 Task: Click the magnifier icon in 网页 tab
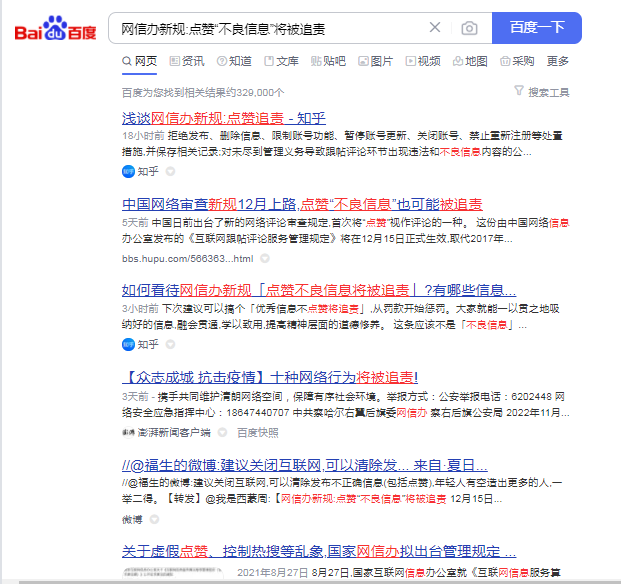tap(127, 61)
